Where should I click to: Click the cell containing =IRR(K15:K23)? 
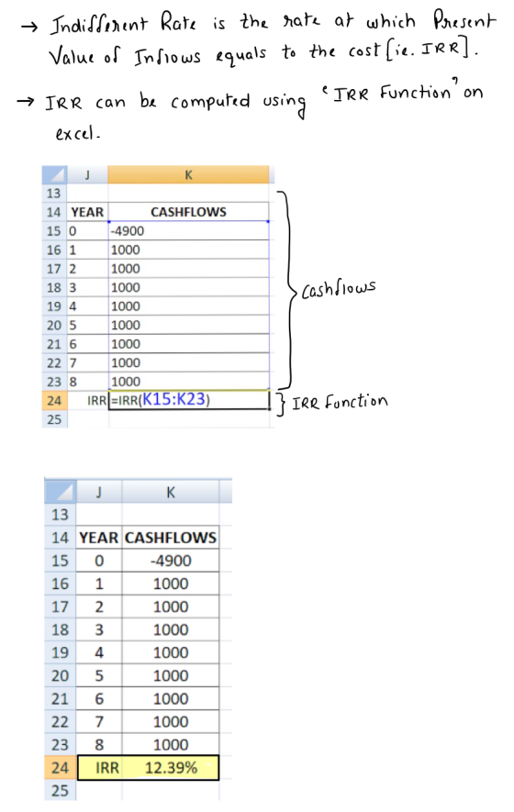click(x=188, y=400)
